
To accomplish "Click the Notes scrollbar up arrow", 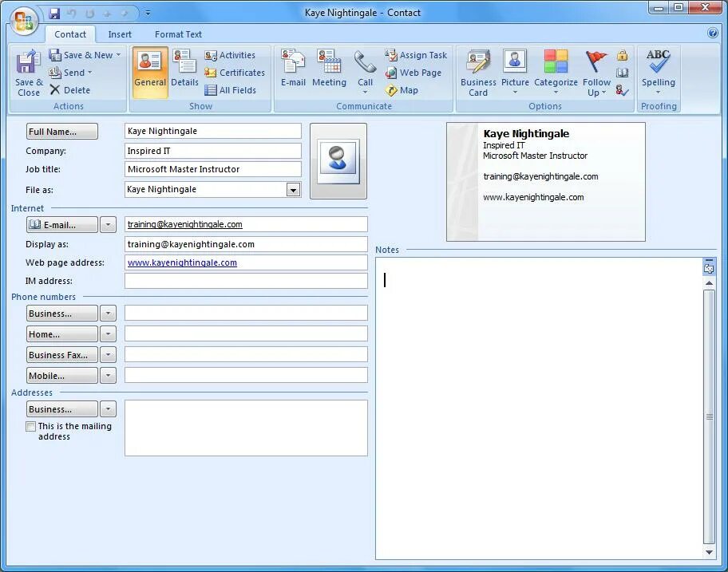I will [709, 283].
